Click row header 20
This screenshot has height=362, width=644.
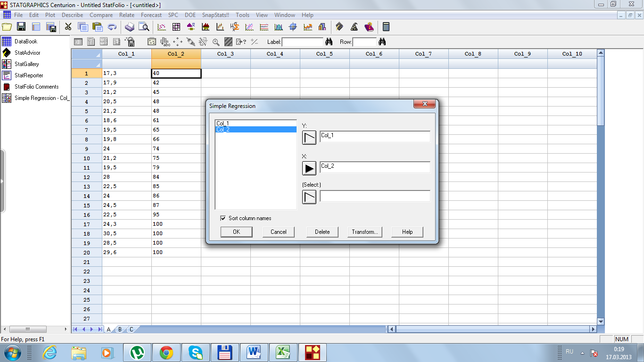coord(87,252)
